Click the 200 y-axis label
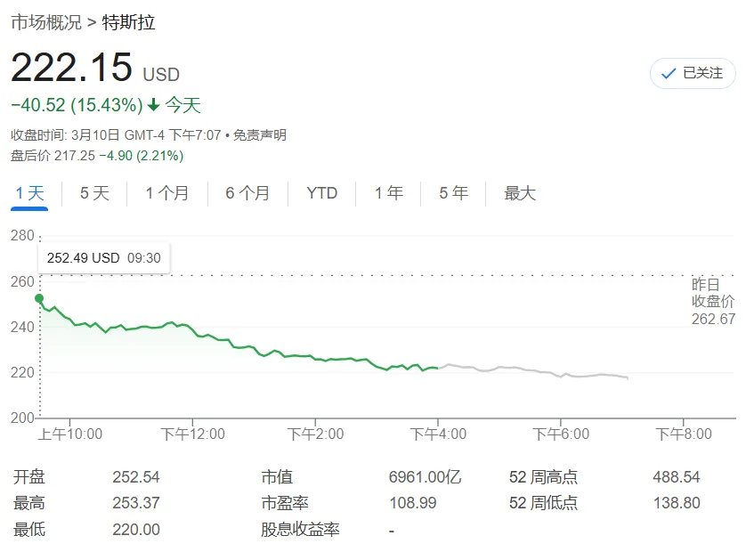754x560 pixels. pyautogui.click(x=22, y=418)
